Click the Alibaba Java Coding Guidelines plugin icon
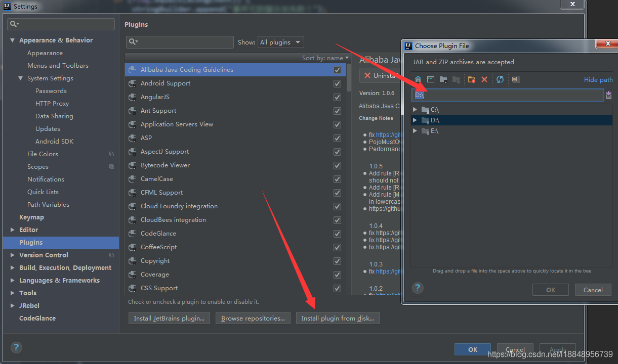This screenshot has height=364, width=618. pyautogui.click(x=132, y=70)
